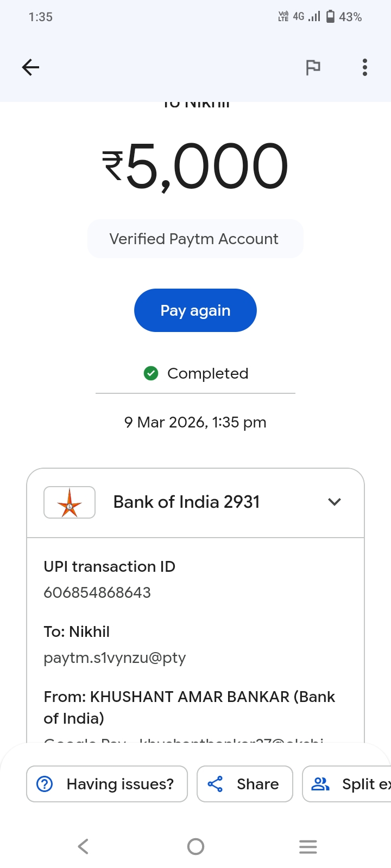
Task: Tap the question mark help icon
Action: point(45,784)
